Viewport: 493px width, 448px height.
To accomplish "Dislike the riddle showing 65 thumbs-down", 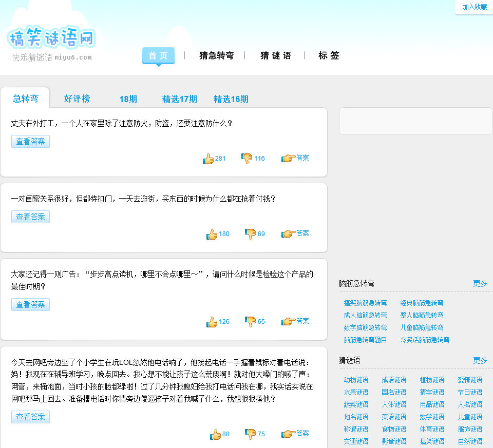I will point(251,321).
